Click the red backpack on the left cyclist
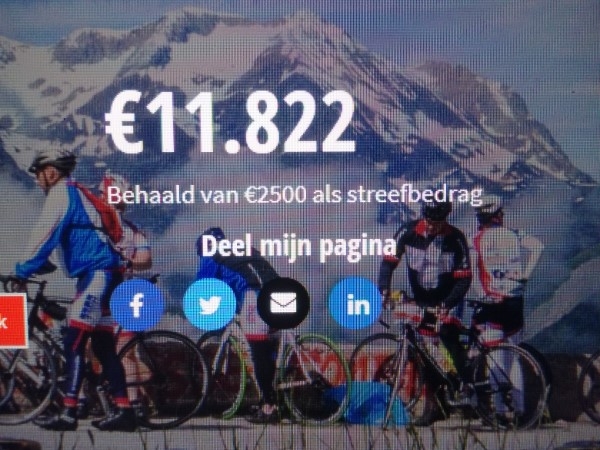 [x=103, y=212]
